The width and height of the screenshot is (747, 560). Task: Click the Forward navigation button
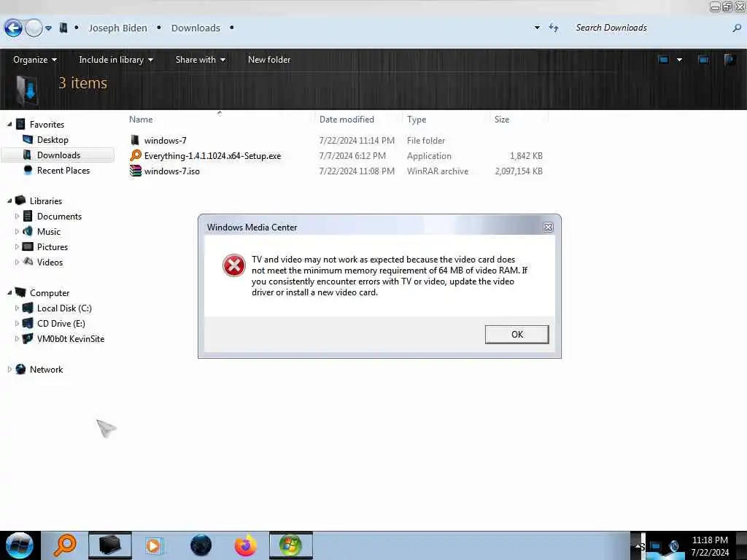pyautogui.click(x=34, y=28)
